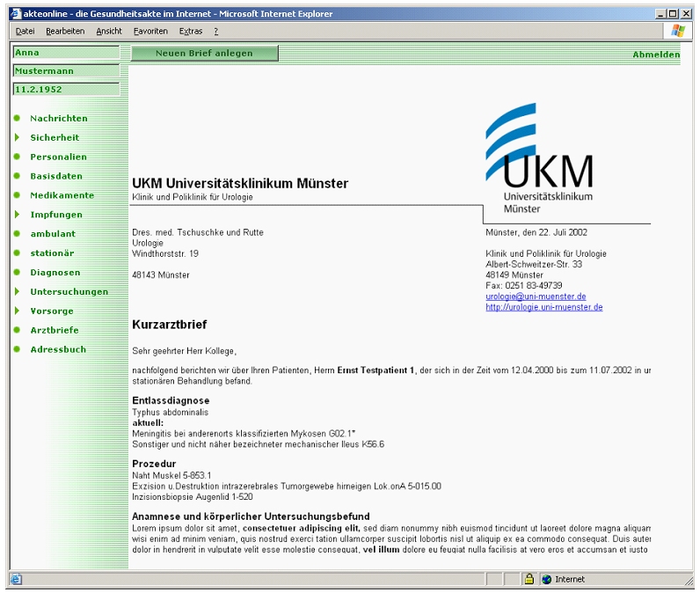Viewport: 700px width, 593px height.
Task: Open the urologie.uni-muenster.de website link
Action: (543, 307)
